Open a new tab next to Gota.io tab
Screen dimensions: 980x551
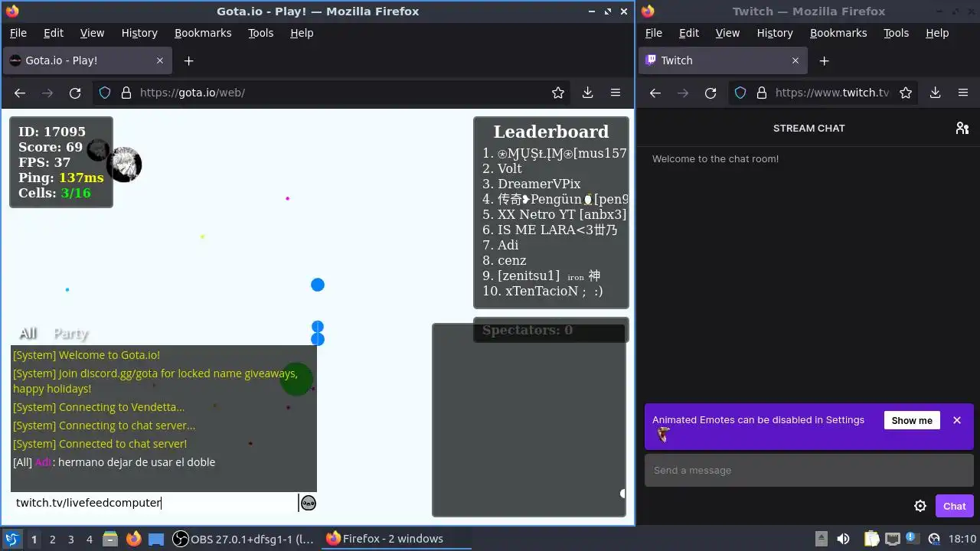pos(188,60)
